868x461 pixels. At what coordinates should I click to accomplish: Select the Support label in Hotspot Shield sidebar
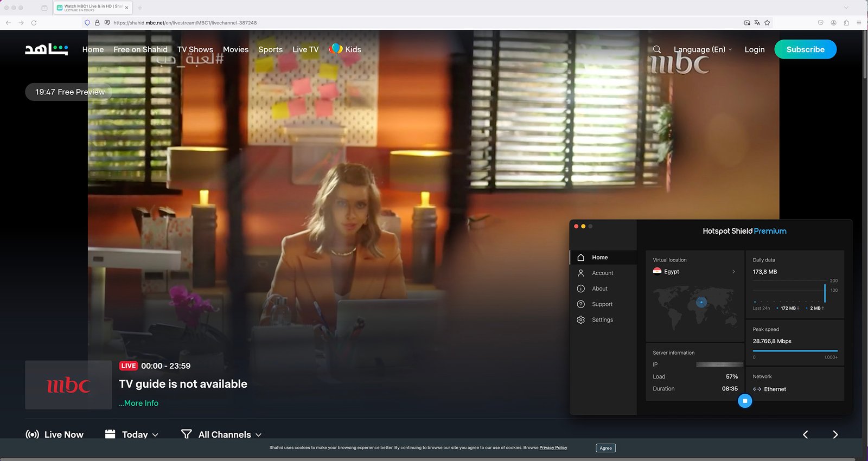point(602,304)
